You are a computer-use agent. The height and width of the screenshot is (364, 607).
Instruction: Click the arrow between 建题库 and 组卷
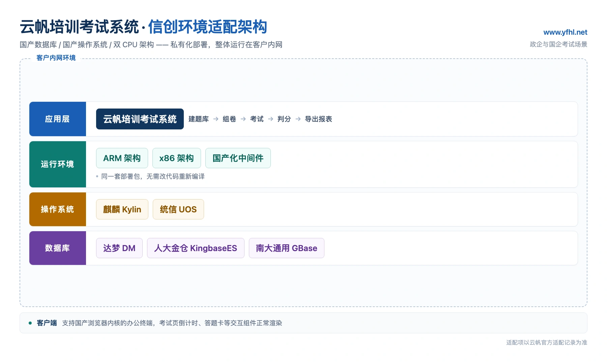(x=216, y=119)
